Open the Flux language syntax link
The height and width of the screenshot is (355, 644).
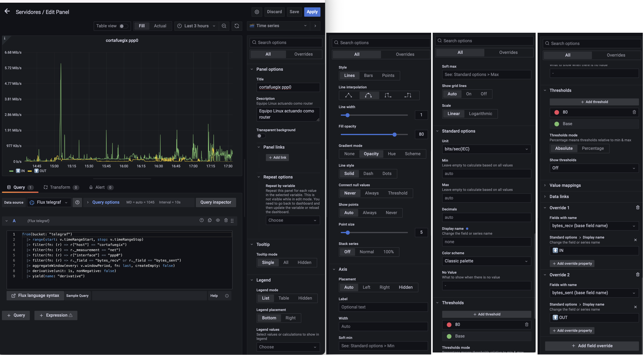coord(35,296)
